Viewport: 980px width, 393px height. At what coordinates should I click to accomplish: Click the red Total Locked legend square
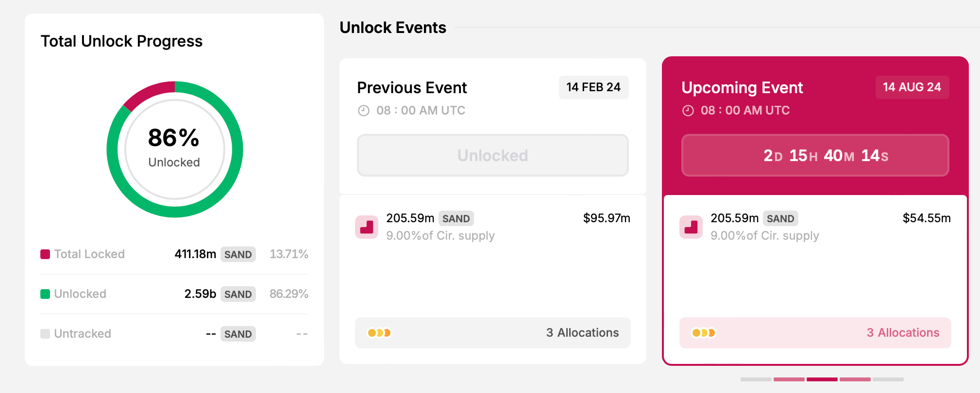45,254
